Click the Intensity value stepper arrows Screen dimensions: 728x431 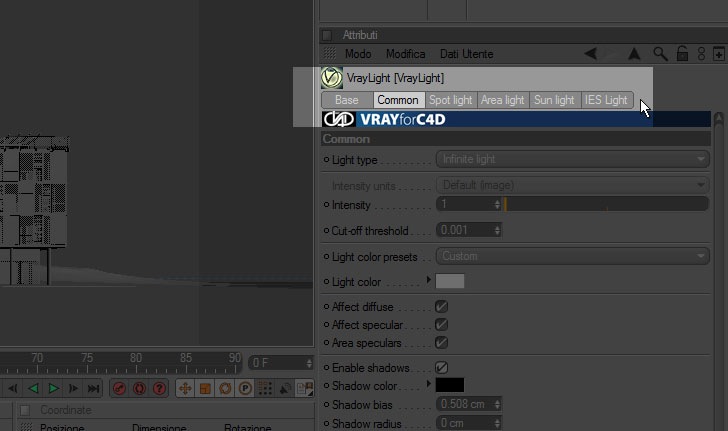[x=497, y=204]
